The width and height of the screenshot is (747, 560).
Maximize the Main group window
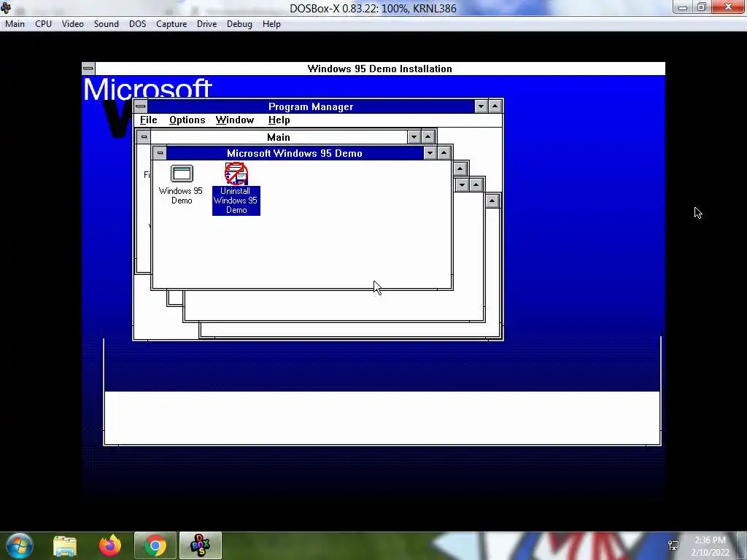pos(427,137)
